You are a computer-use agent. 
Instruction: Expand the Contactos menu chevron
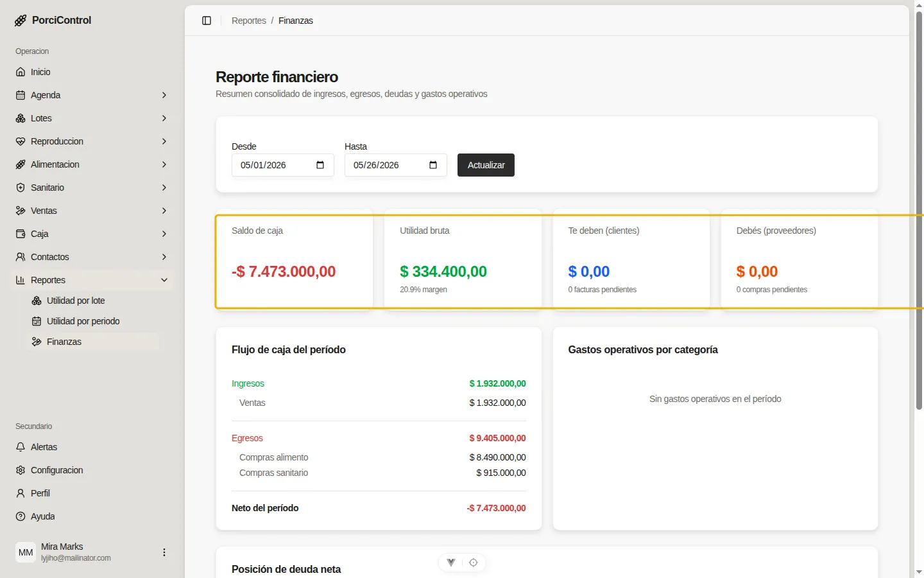[x=164, y=257]
